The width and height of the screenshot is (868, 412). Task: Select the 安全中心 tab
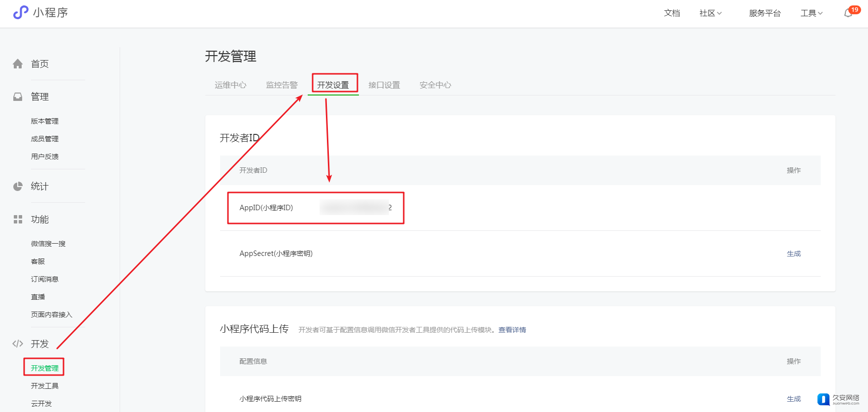click(435, 85)
